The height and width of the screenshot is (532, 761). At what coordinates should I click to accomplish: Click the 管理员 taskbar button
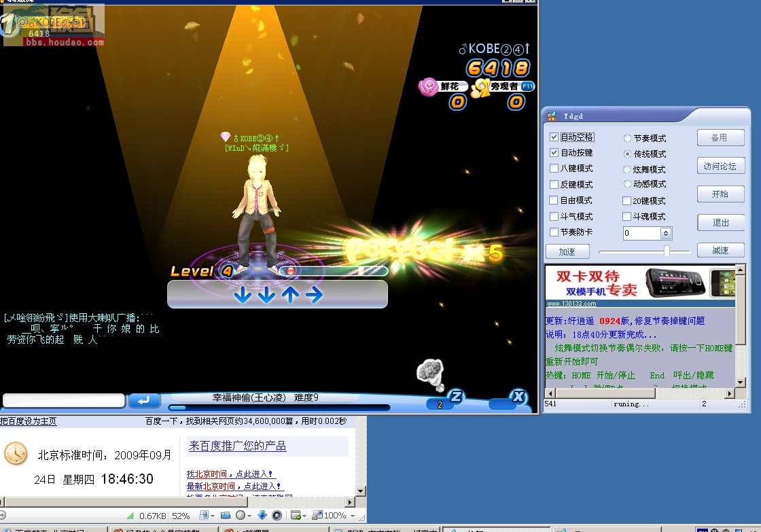click(275, 529)
